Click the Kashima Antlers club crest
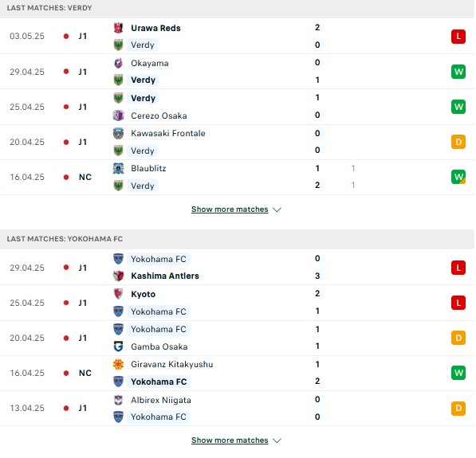476x458 pixels. coord(118,276)
